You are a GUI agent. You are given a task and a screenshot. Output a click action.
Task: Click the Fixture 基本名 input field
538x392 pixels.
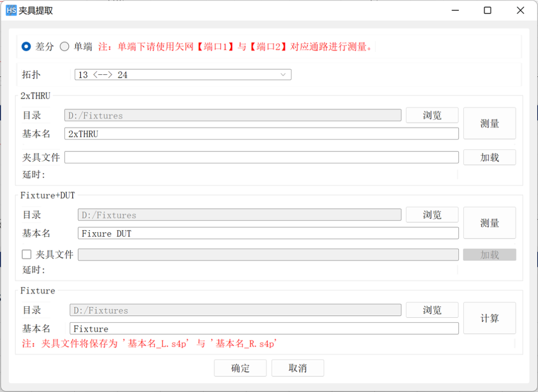click(x=264, y=329)
